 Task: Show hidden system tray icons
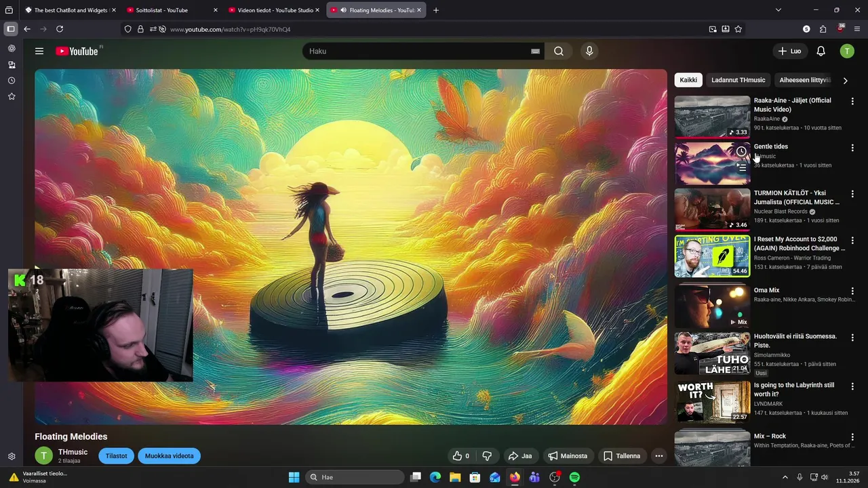[785, 477]
